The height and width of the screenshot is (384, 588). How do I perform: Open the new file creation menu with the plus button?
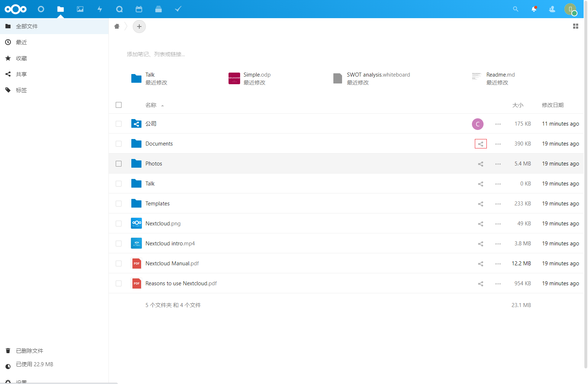(139, 26)
